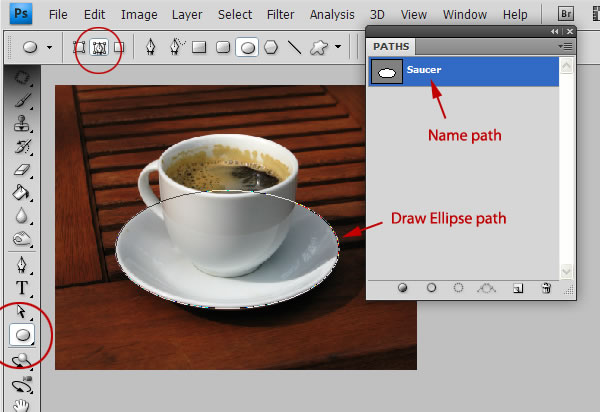This screenshot has width=600, height=412.
Task: Click the Ps application logo
Action: [21, 14]
